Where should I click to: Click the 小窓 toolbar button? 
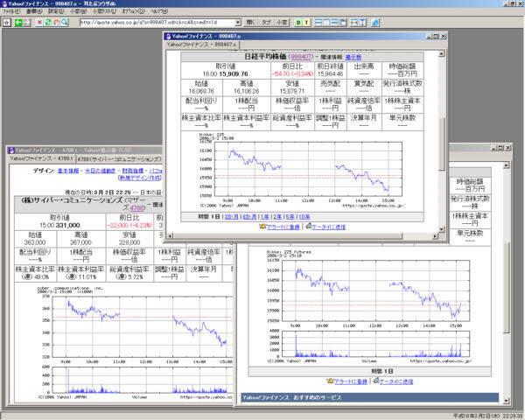click(282, 23)
